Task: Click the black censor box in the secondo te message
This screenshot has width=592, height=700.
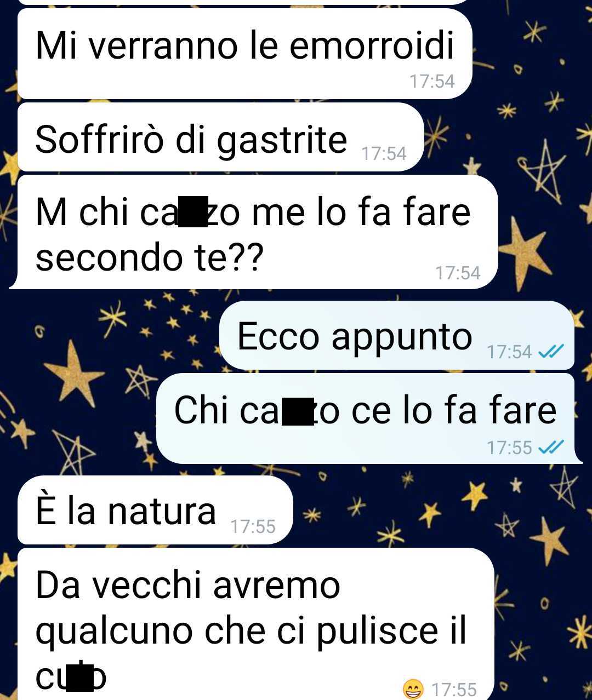Action: coord(193,211)
